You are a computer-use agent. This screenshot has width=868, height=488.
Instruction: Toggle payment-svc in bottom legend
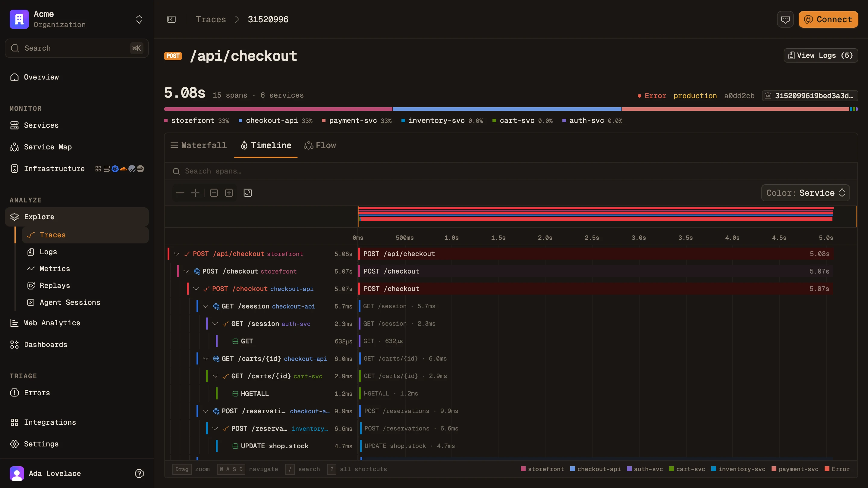pos(795,469)
